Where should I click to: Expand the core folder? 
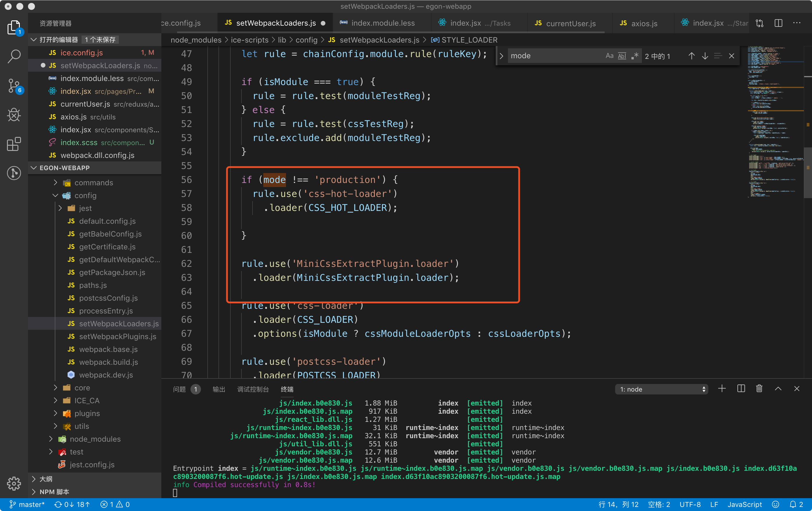point(56,387)
